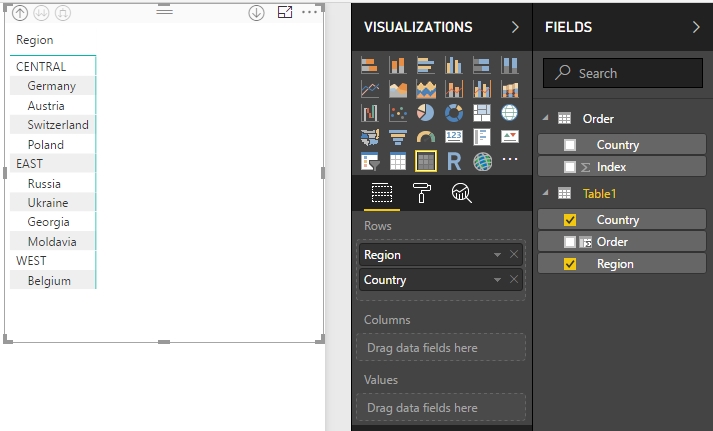
Task: Choose the Filled map visual
Action: (x=369, y=136)
